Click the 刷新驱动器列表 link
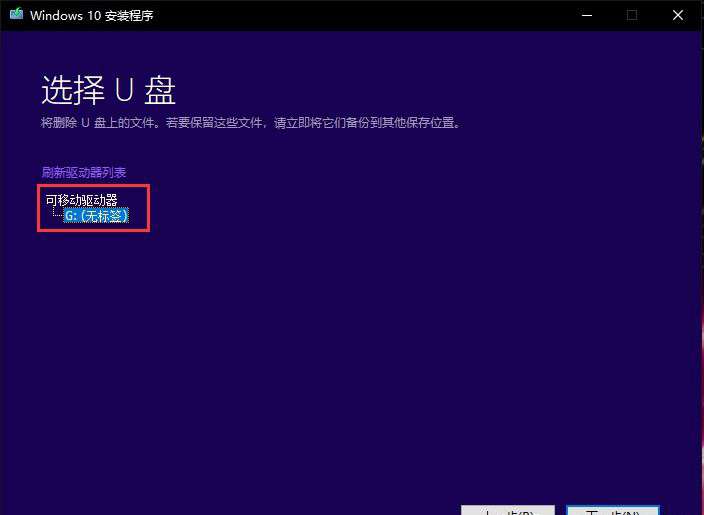The height and width of the screenshot is (515, 704). pos(84,172)
